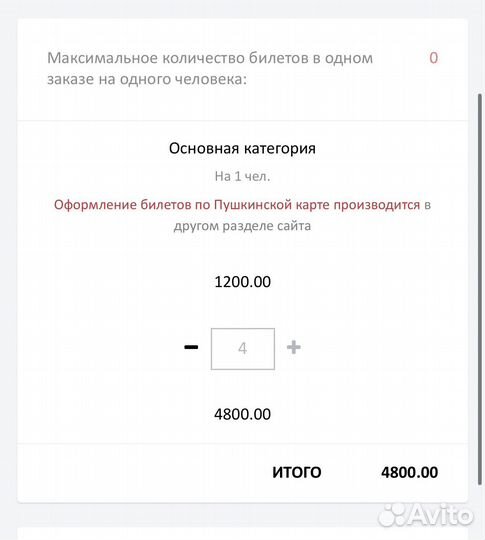Click the другом разделе сайта text

click(242, 226)
